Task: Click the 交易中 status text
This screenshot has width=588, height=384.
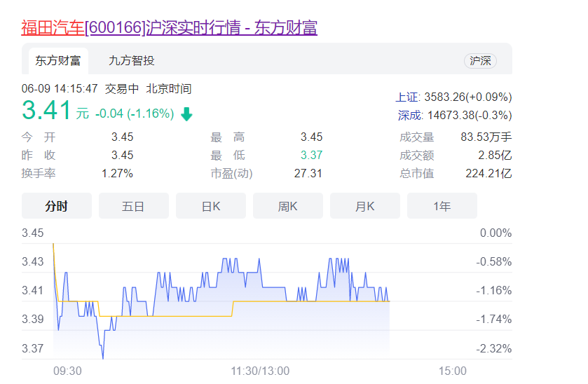Action: point(122,89)
